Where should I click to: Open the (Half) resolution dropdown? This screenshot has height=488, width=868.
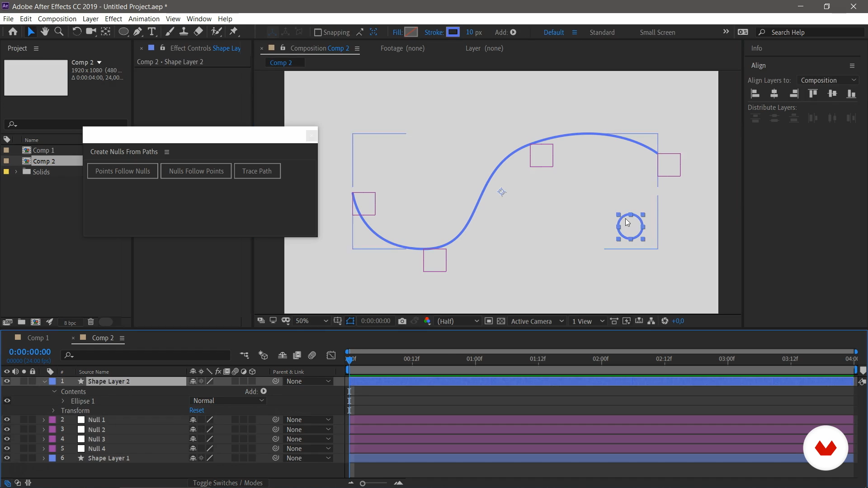coord(458,321)
